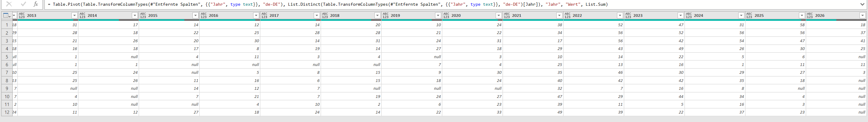868x122 pixels.
Task: Confirm the formula with the checkmark icon
Action: pyautogui.click(x=23, y=4)
